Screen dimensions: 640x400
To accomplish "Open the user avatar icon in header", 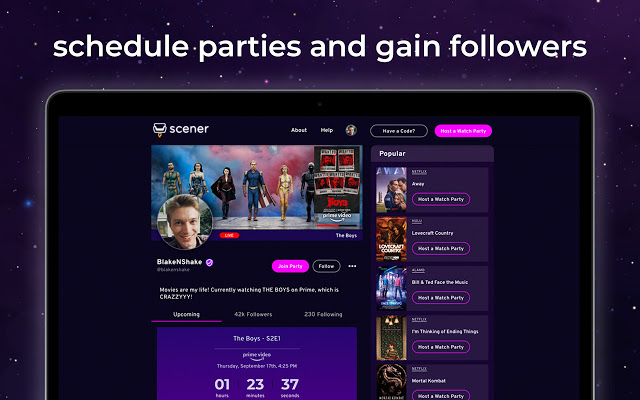I will click(x=351, y=130).
